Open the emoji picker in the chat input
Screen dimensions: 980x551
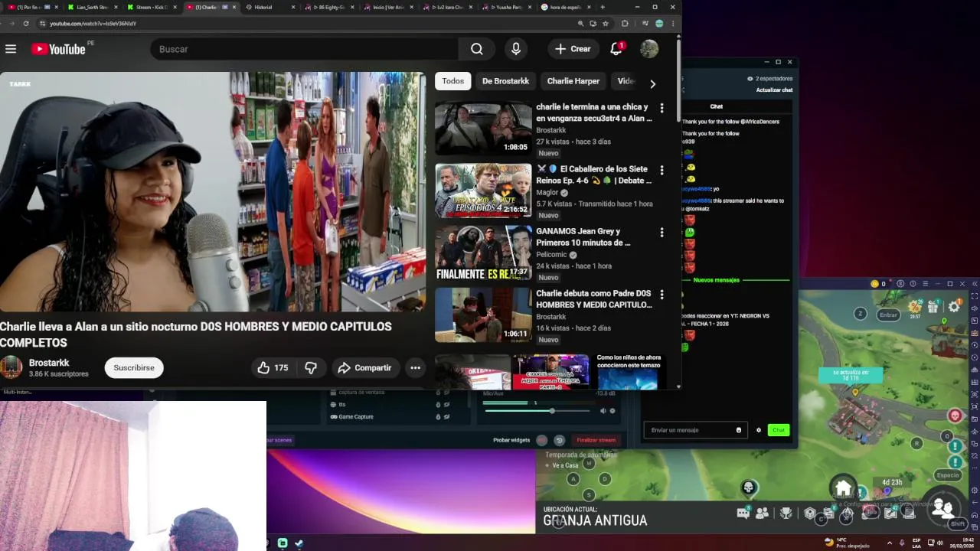click(739, 430)
